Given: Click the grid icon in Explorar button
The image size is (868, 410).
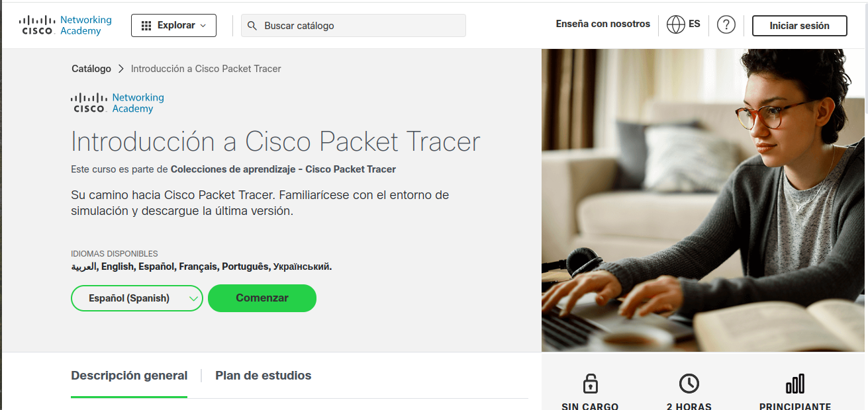Looking at the screenshot, I should tap(146, 26).
